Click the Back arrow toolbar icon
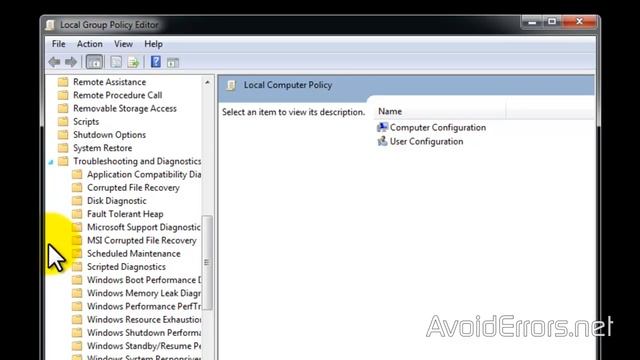 pyautogui.click(x=54, y=62)
